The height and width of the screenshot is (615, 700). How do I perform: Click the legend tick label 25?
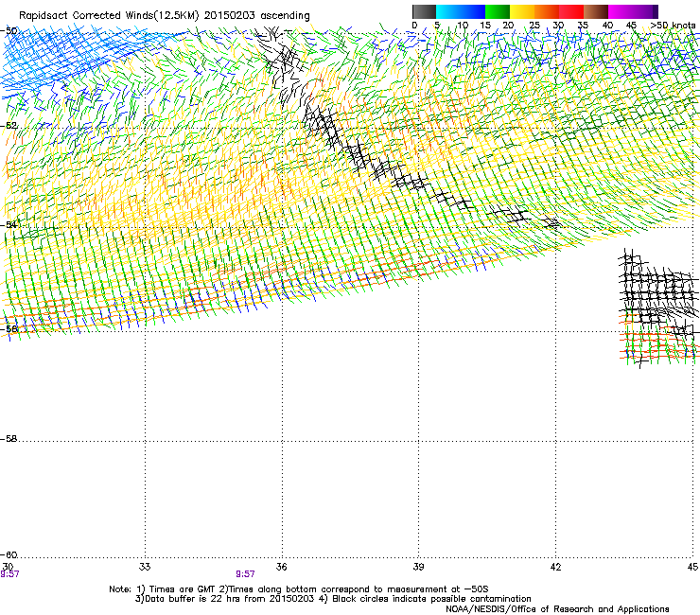534,26
